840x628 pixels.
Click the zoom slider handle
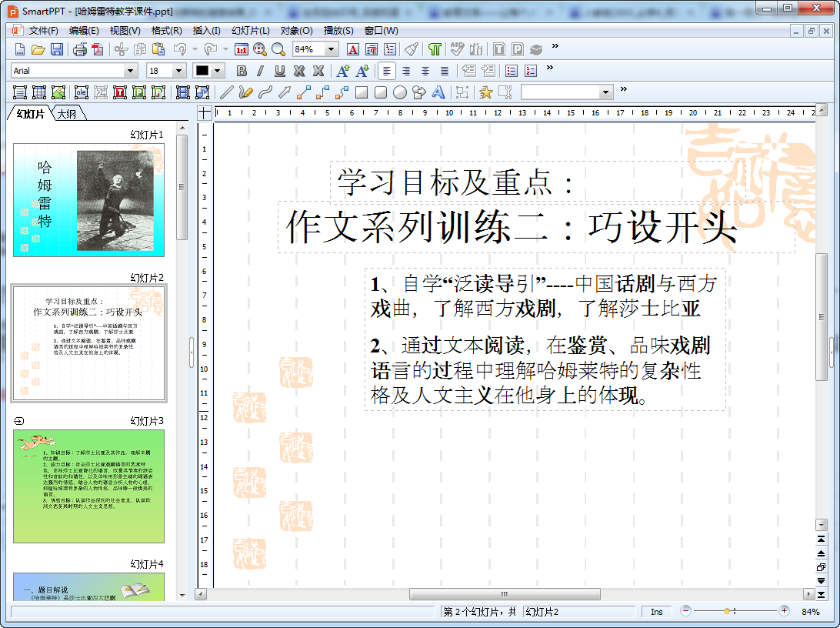tap(727, 611)
